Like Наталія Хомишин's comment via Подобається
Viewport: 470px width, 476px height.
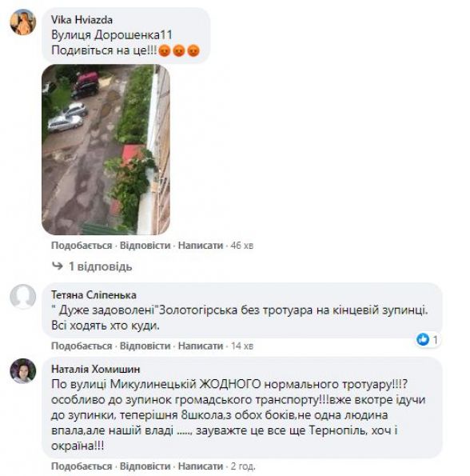(82, 466)
